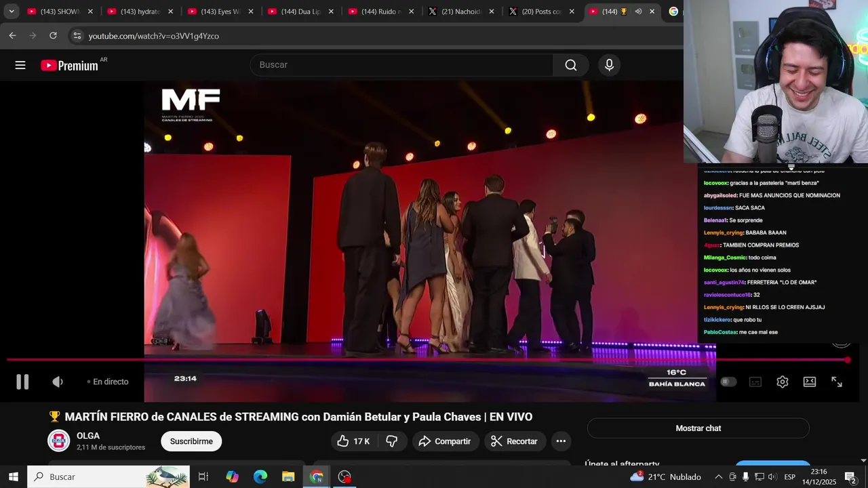
Task: Launch Copilot from the taskbar
Action: point(232,477)
